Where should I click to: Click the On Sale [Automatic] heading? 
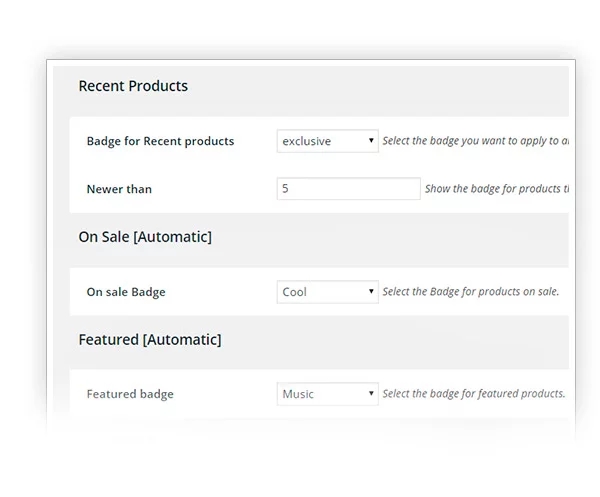145,237
